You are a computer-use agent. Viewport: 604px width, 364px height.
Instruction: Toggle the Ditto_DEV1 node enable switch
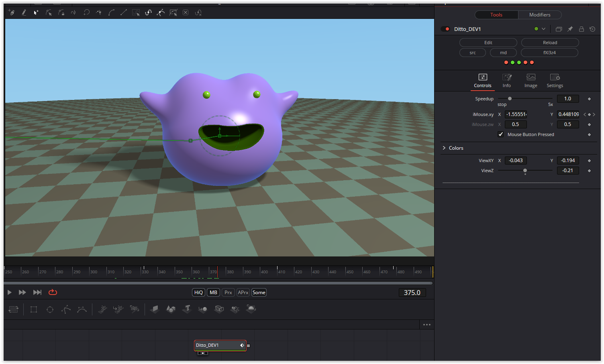(445, 29)
